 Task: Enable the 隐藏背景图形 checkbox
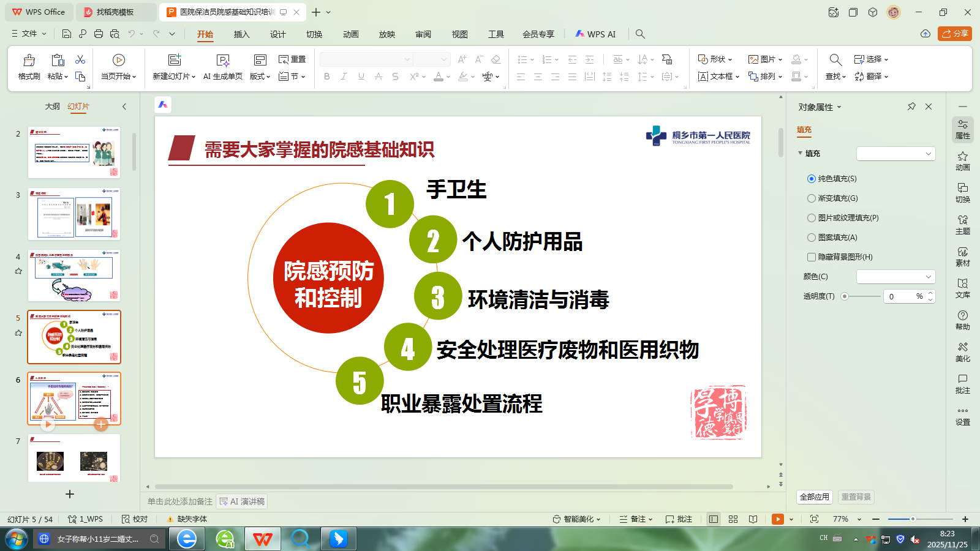[812, 257]
